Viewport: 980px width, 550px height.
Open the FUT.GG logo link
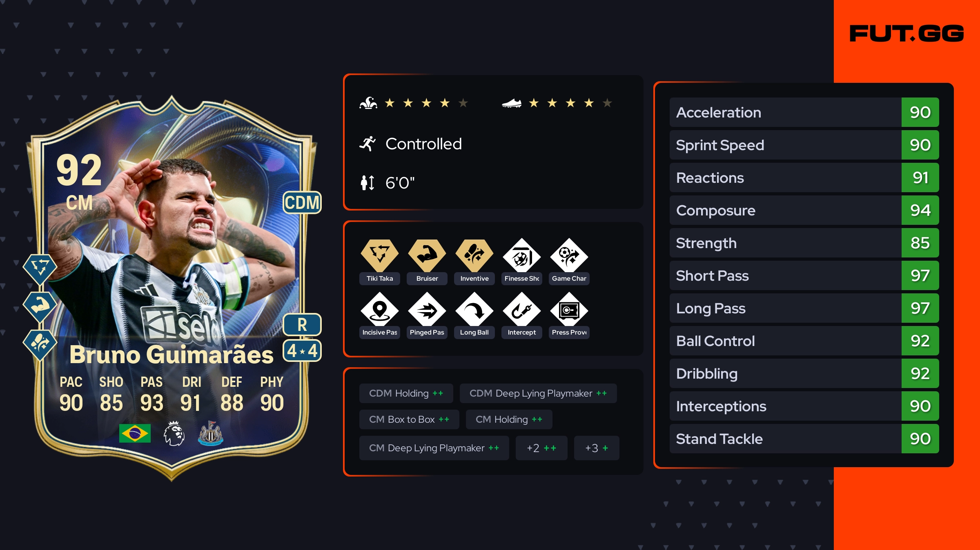coord(906,33)
